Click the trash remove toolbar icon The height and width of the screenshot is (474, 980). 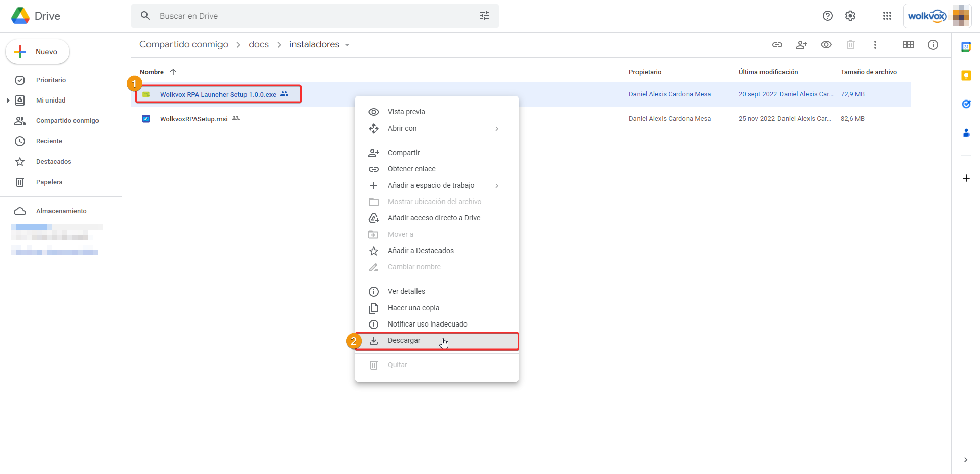pyautogui.click(x=851, y=45)
